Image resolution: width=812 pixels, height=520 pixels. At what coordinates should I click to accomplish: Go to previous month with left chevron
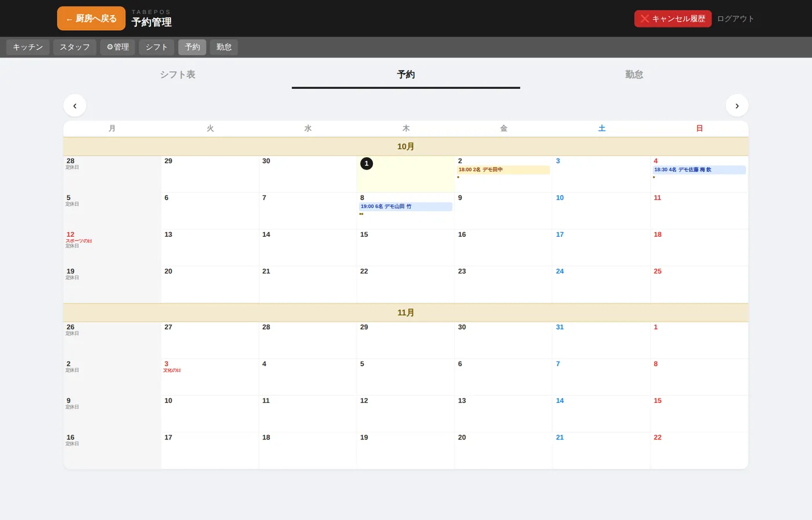click(75, 106)
